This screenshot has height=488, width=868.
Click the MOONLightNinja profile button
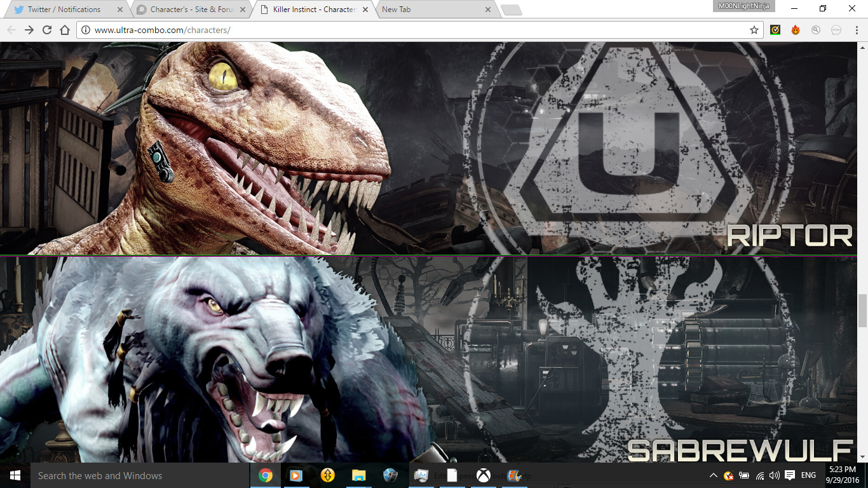pos(744,6)
